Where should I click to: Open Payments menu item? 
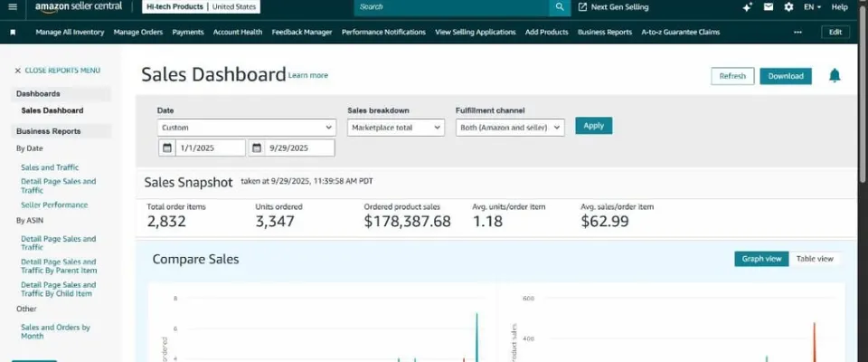tap(188, 33)
